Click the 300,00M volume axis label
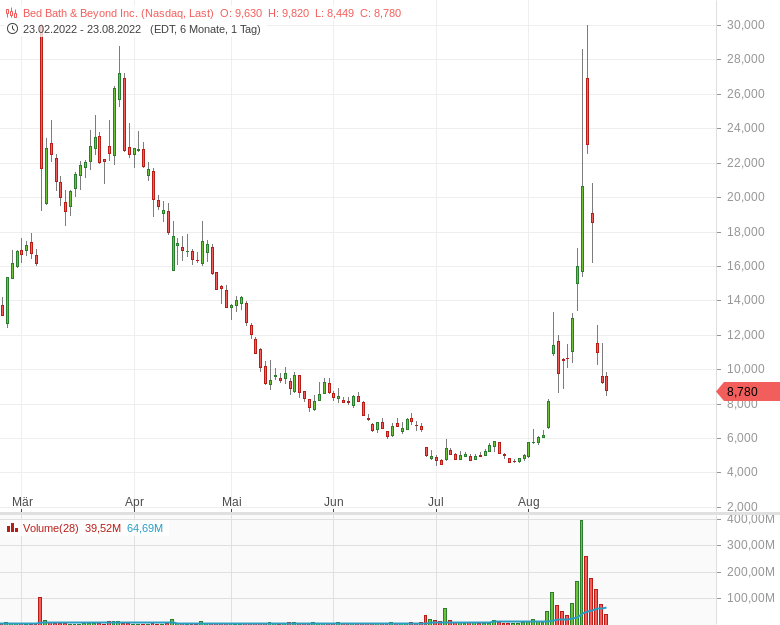The image size is (780, 625). [x=751, y=545]
